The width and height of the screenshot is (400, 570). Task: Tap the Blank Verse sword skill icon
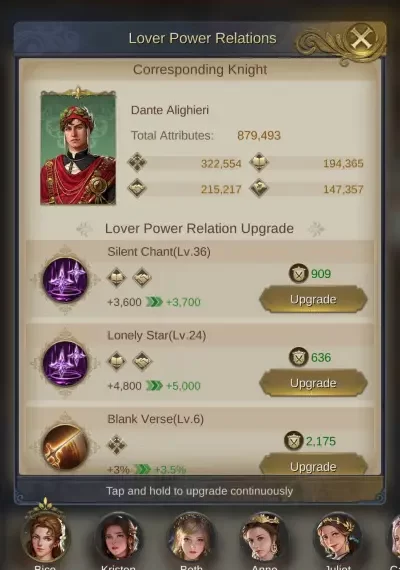click(65, 447)
